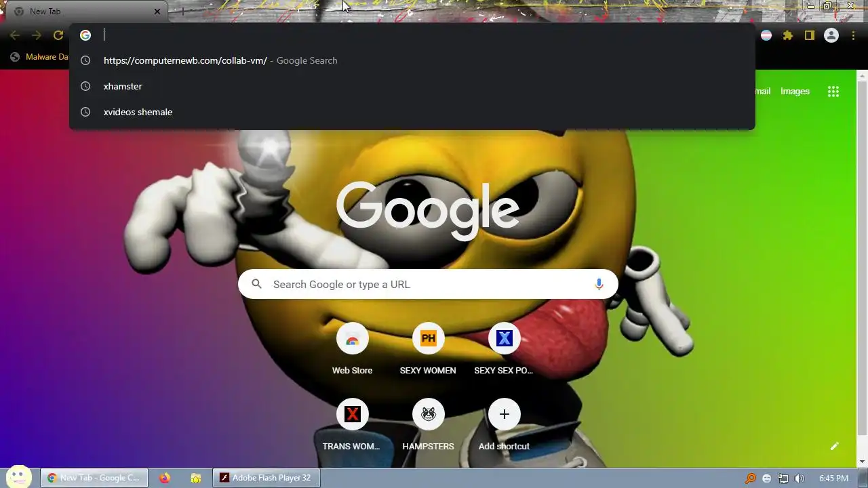Screen dimensions: 868x488
Task: Reload the page with the refresh button
Action: point(58,35)
